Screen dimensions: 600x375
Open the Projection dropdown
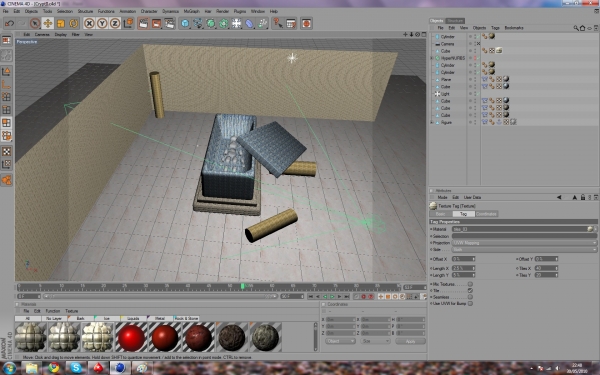point(524,243)
